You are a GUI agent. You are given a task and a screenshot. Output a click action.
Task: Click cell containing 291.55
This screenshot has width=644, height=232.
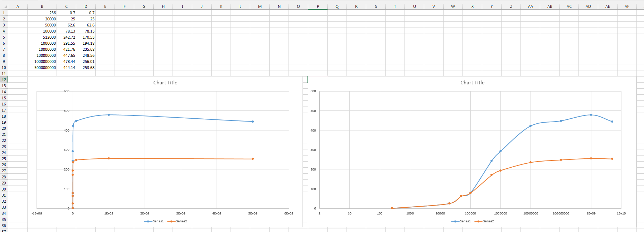click(67, 43)
